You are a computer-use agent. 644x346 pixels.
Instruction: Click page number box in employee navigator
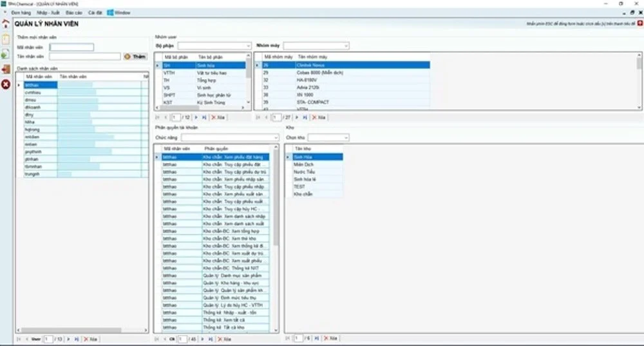[48, 340]
